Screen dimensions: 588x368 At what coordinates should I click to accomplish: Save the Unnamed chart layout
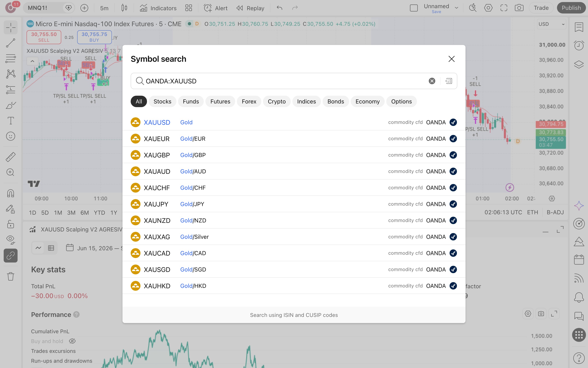pos(436,12)
